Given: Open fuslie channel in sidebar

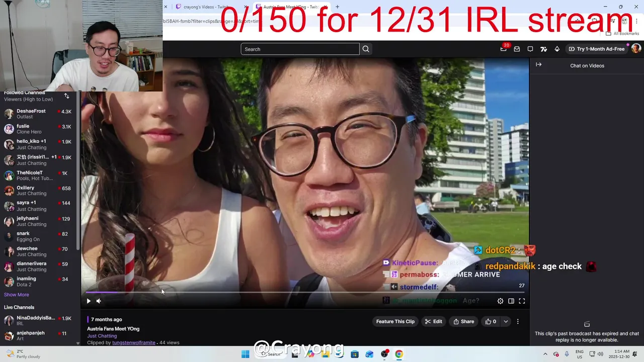Looking at the screenshot, I should tap(39, 129).
